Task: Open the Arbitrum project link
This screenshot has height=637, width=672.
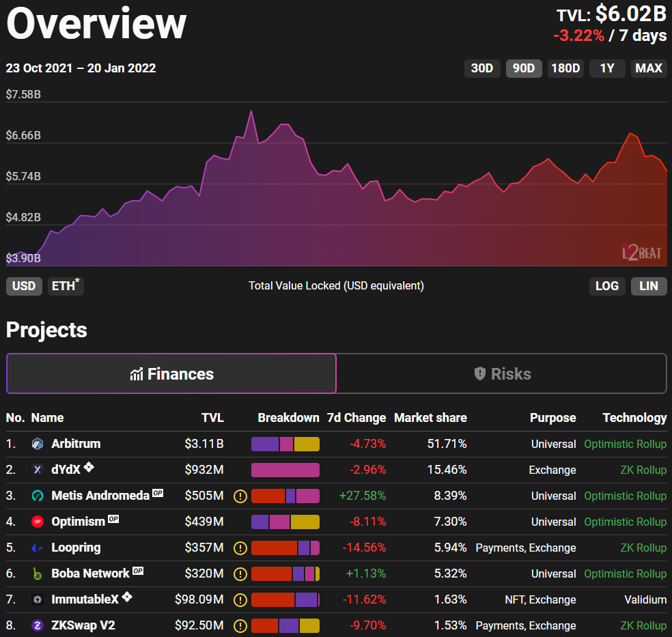Action: [x=76, y=444]
